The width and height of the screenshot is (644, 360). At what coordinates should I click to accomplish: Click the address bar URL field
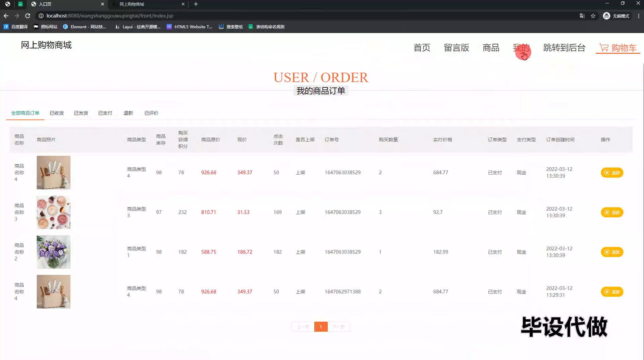(302, 16)
